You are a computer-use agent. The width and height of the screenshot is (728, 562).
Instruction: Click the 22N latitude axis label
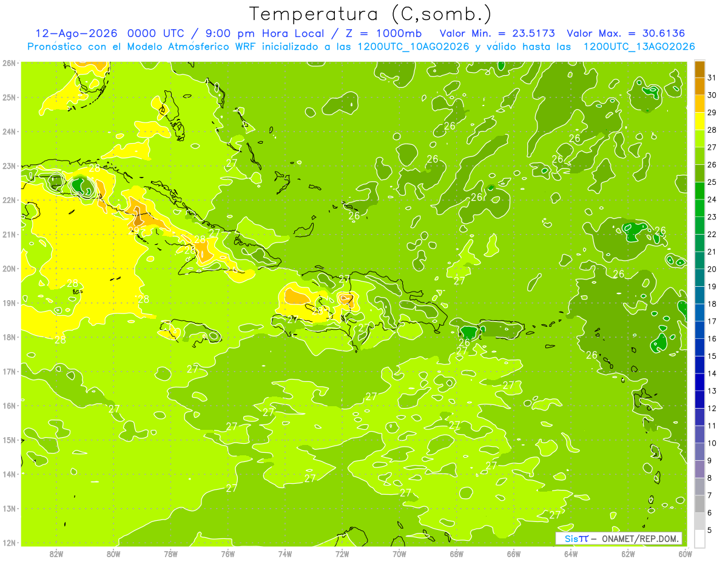tap(9, 200)
